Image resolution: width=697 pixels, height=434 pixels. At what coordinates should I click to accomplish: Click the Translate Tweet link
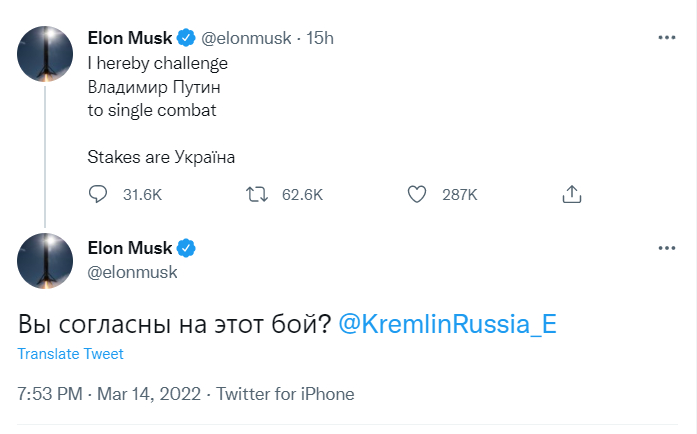[x=71, y=354]
